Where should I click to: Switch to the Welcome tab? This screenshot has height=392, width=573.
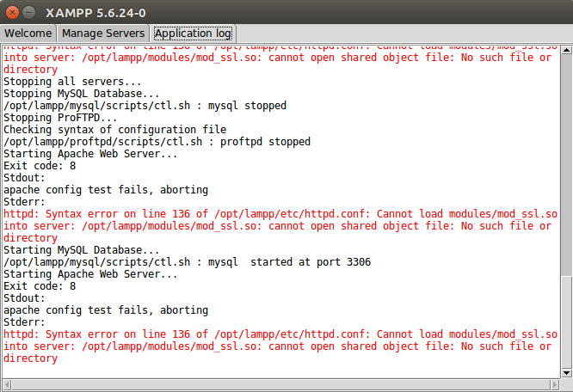pos(28,34)
